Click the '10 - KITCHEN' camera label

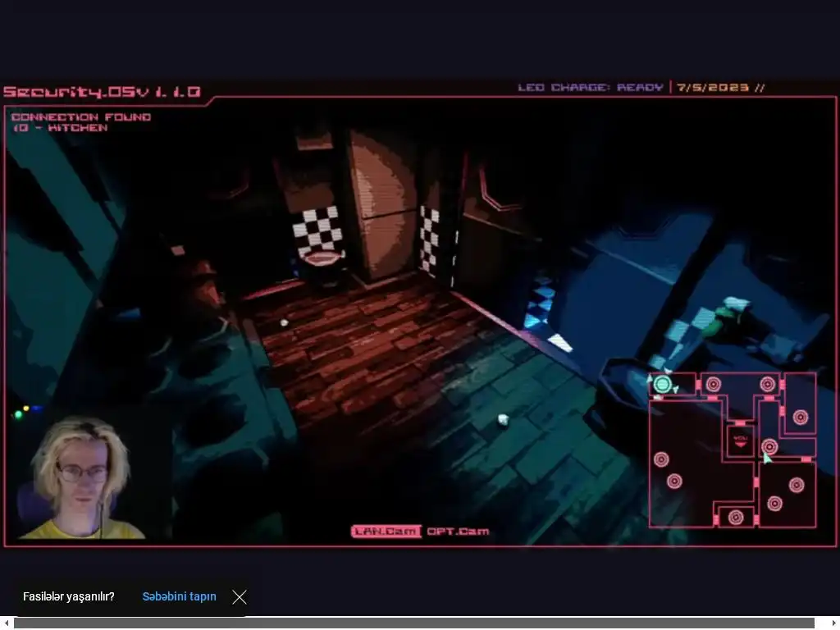[x=61, y=128]
